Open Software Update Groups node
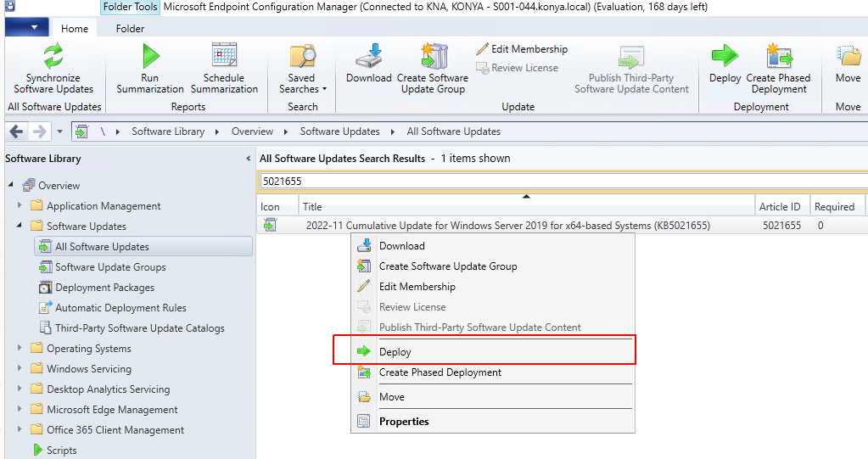 pos(110,267)
